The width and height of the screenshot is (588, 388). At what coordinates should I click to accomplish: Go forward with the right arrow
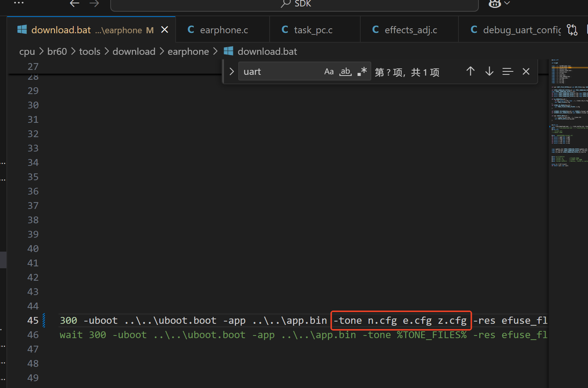[94, 3]
